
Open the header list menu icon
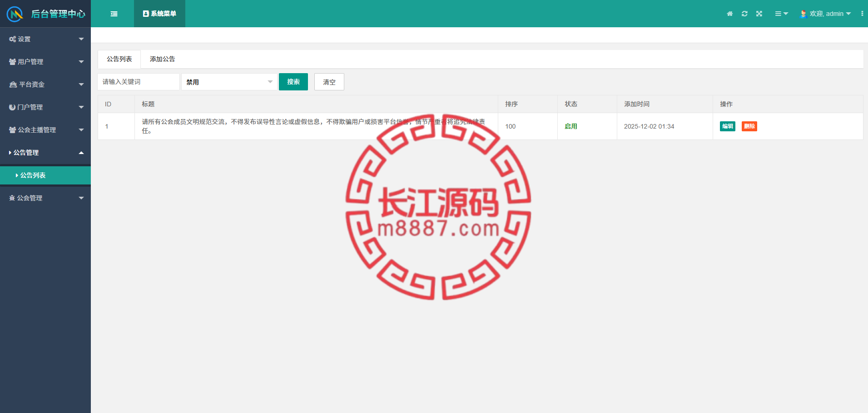pos(781,14)
